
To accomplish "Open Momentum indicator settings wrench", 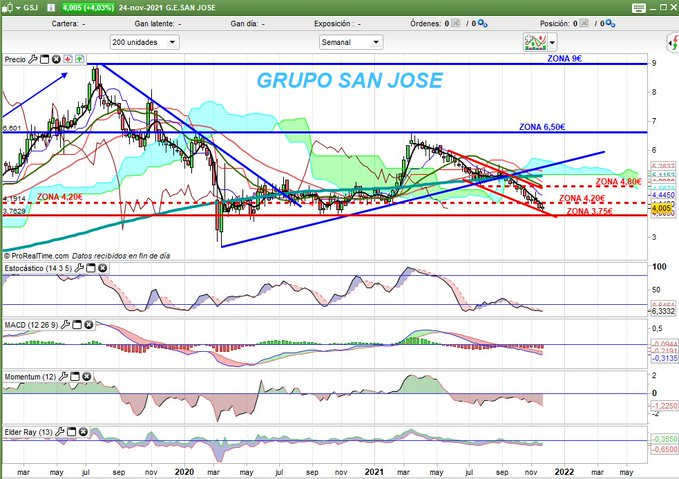I will [63, 376].
